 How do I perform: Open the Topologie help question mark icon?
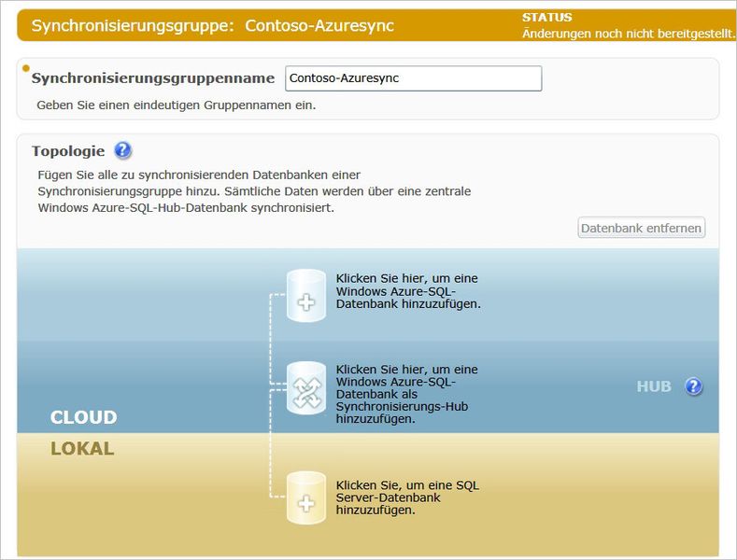pyautogui.click(x=122, y=150)
